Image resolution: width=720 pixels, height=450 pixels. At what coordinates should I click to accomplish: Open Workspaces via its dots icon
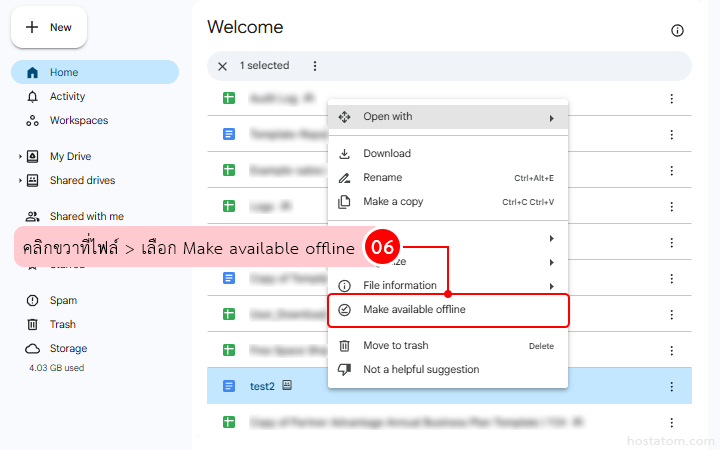tap(32, 121)
